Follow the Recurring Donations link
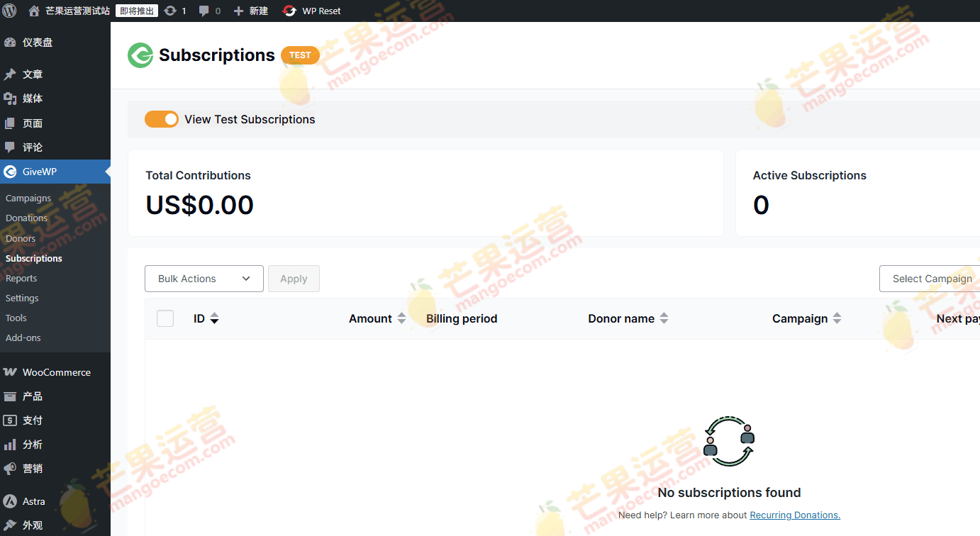The width and height of the screenshot is (980, 536). coord(794,515)
